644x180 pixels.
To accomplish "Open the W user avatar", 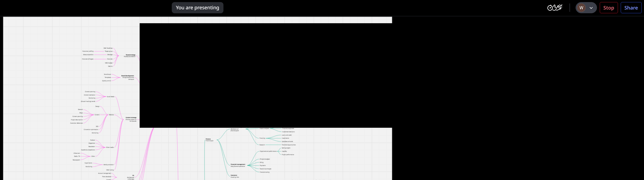I will point(581,8).
